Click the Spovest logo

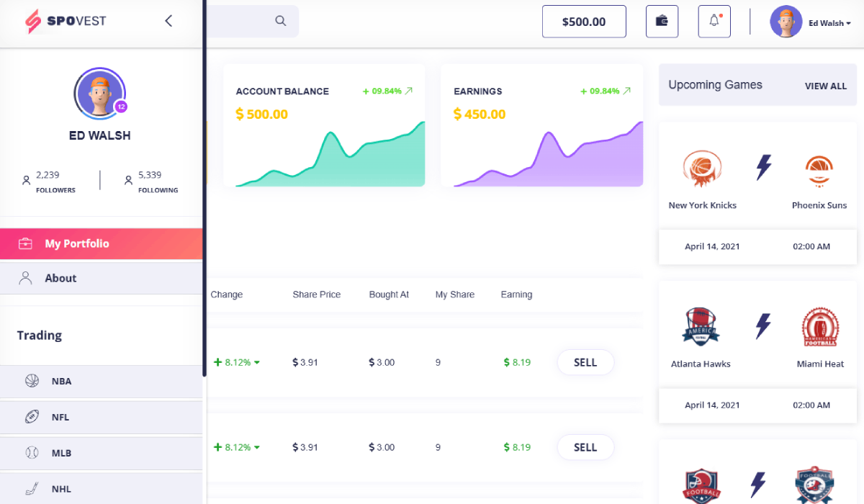tap(65, 21)
